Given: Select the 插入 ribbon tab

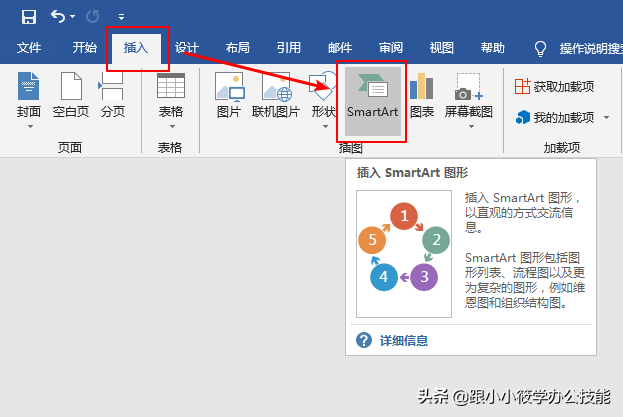Looking at the screenshot, I should pyautogui.click(x=136, y=48).
